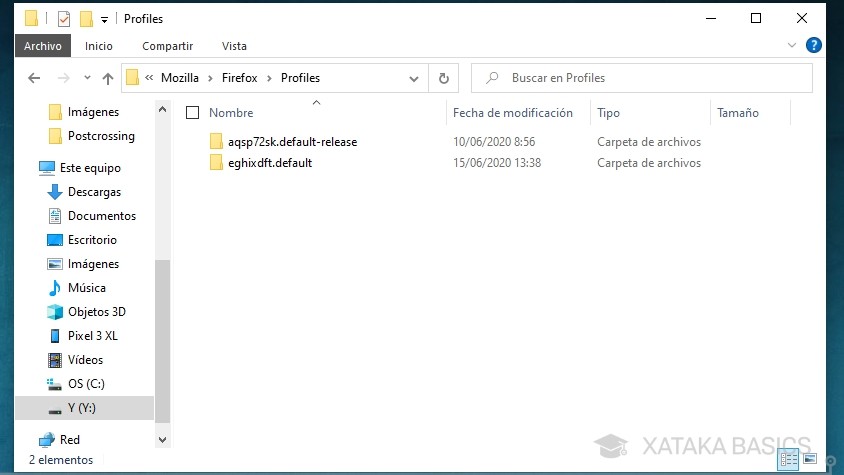Click the New folder icon in quick access toolbar
The image size is (844, 475).
tap(86, 19)
